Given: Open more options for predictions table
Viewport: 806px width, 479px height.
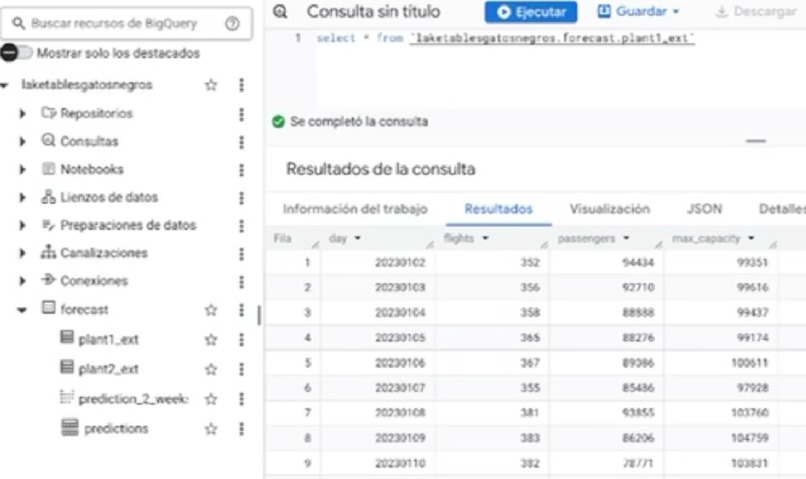Looking at the screenshot, I should pos(242,429).
